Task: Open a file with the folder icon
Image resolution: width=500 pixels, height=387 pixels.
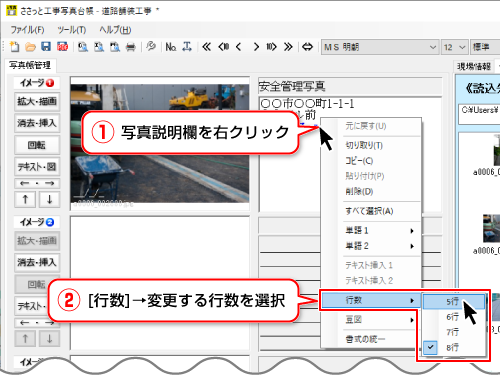Action: point(30,47)
